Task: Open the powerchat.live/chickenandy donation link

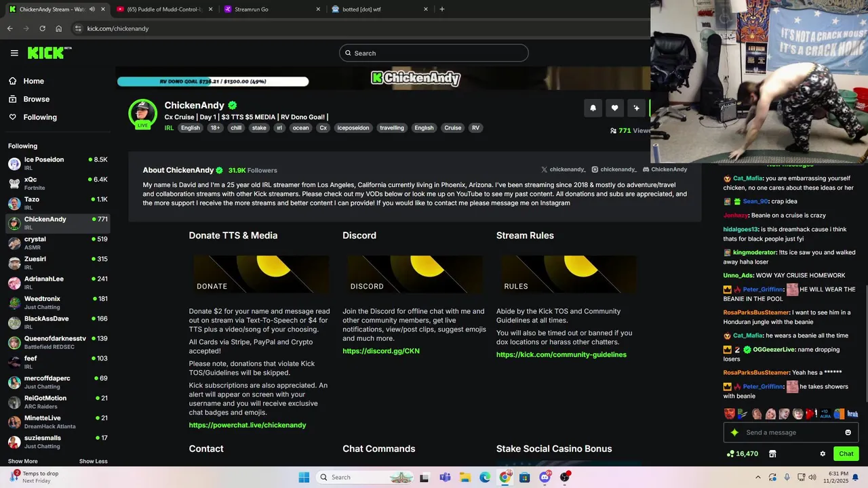Action: click(248, 425)
